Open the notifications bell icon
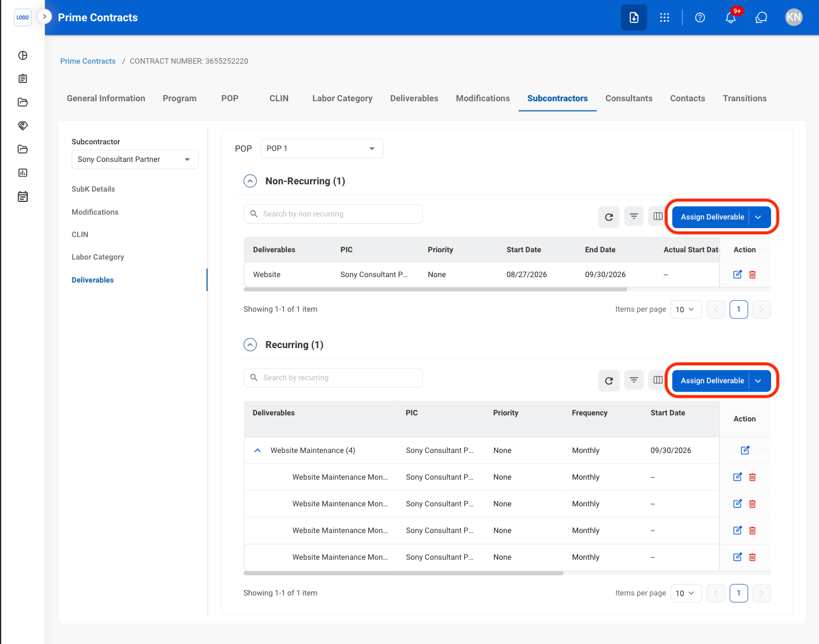819x644 pixels. pyautogui.click(x=730, y=18)
